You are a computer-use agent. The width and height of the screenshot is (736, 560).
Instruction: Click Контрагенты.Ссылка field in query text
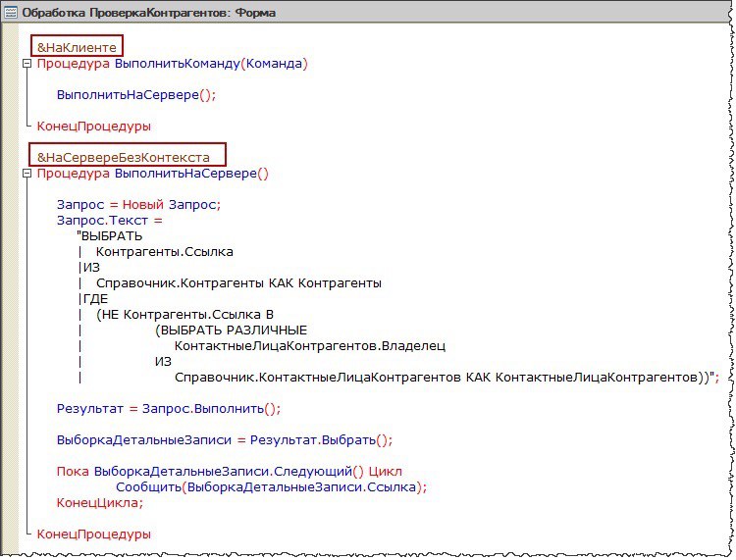tap(164, 252)
